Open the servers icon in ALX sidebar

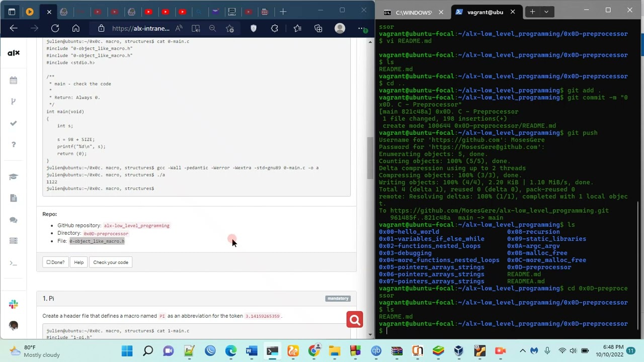click(x=14, y=241)
